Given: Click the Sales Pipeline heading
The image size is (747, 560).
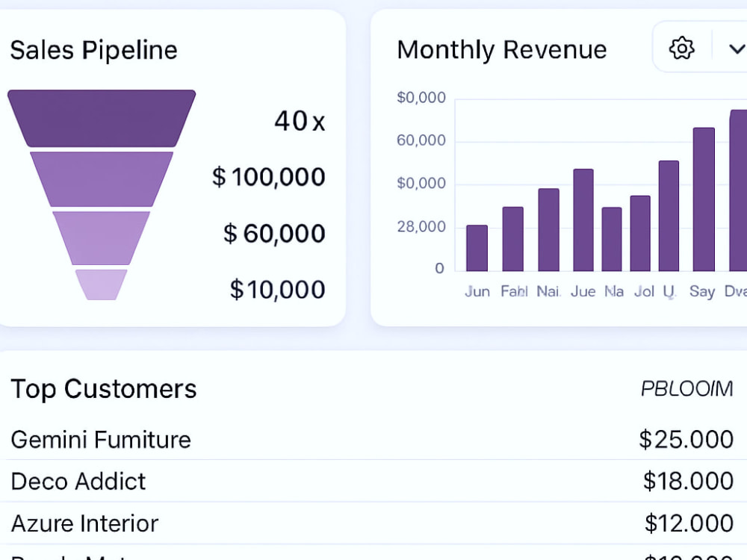Looking at the screenshot, I should [x=94, y=51].
